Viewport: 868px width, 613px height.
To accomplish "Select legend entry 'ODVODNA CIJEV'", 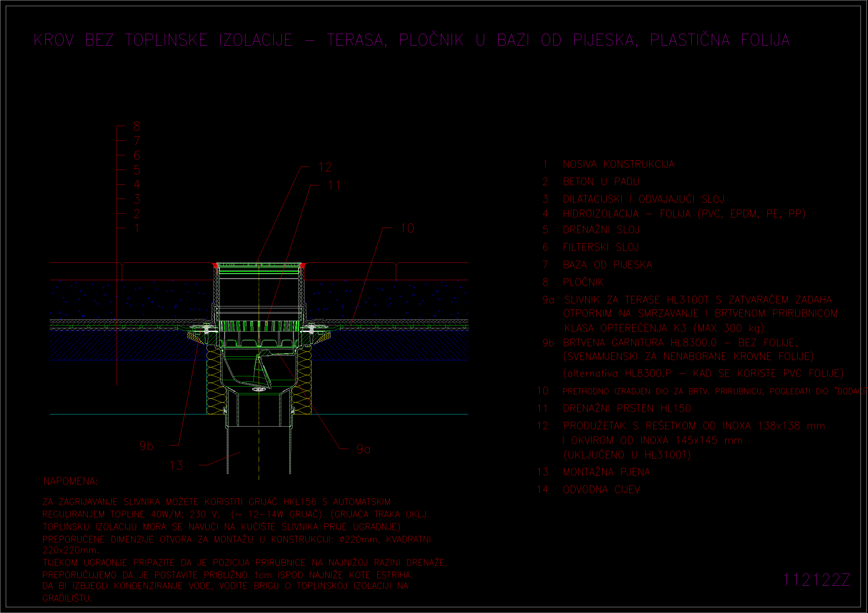I will pos(602,490).
